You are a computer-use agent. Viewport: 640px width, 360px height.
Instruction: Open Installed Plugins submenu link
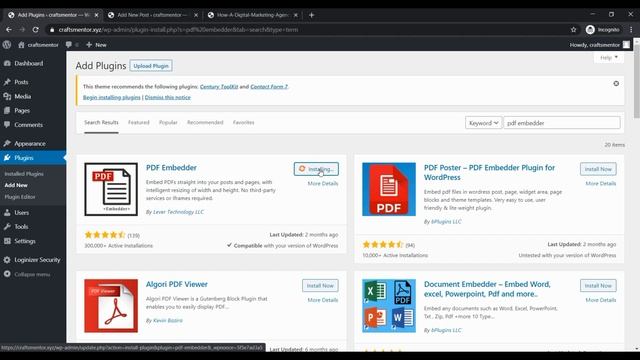(24, 174)
